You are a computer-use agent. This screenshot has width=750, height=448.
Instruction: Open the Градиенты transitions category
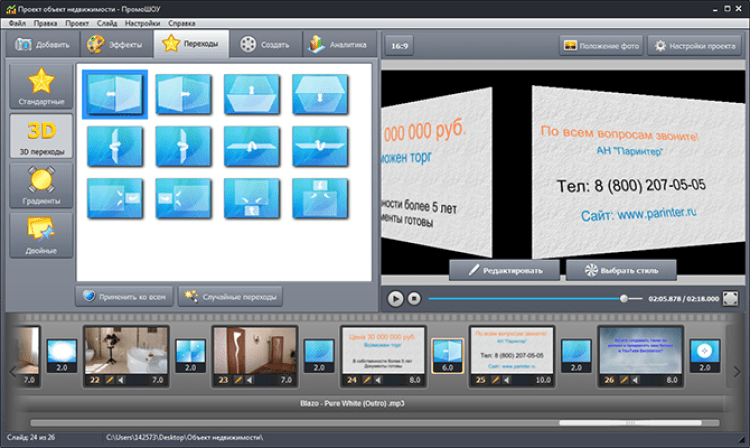(41, 186)
